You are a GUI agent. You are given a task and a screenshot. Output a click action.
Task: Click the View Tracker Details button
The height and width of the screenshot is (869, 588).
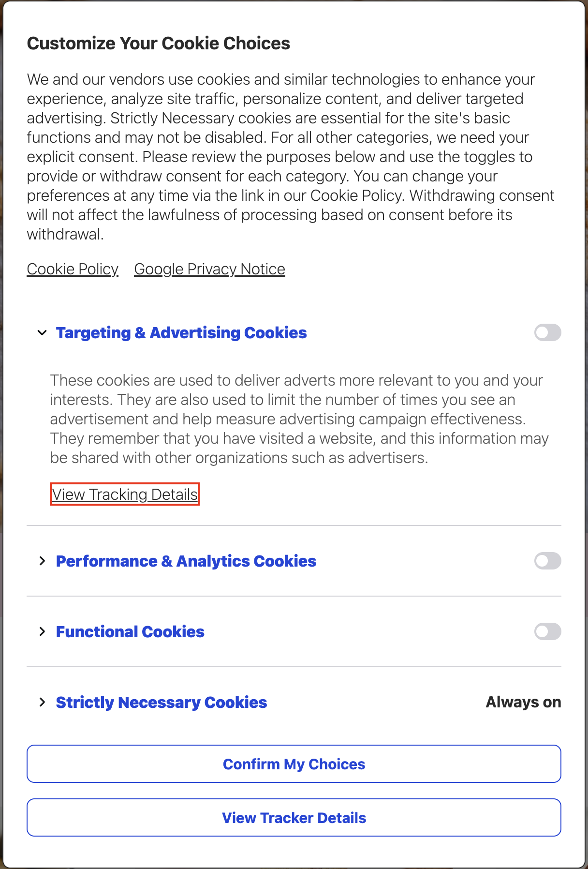[x=294, y=818]
